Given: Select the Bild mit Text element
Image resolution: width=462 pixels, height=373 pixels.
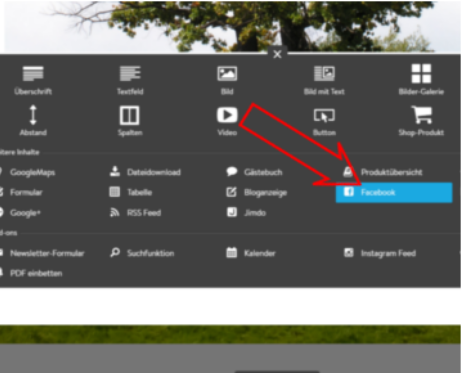Looking at the screenshot, I should [x=324, y=80].
